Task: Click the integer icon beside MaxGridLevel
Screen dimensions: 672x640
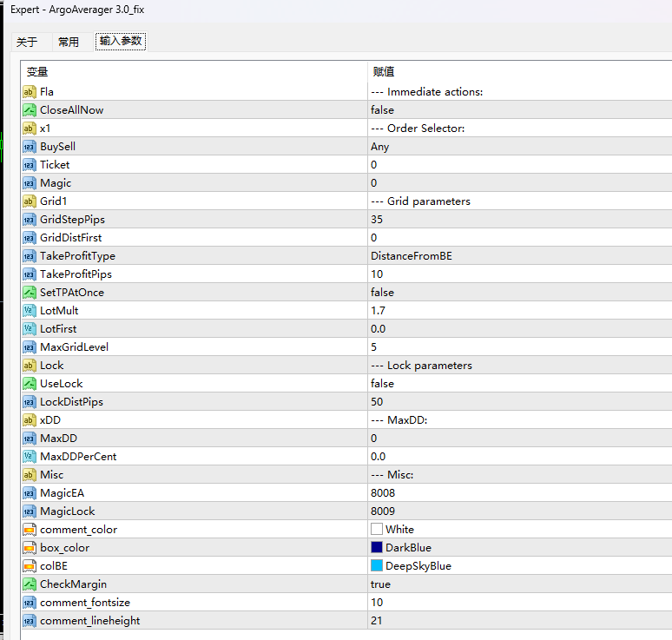Action: (30, 346)
